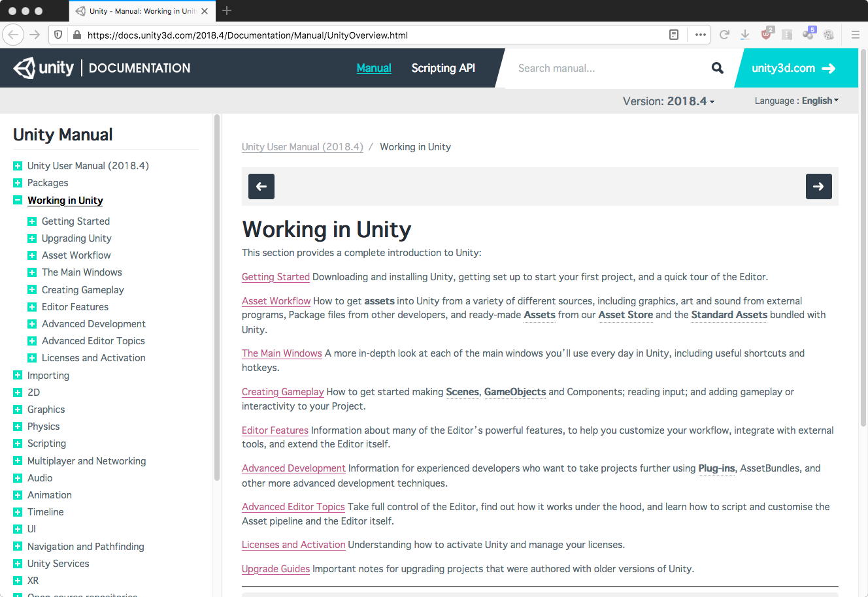Viewport: 868px width, 597px height.
Task: Click the tracking protection shield icon
Action: click(x=58, y=35)
